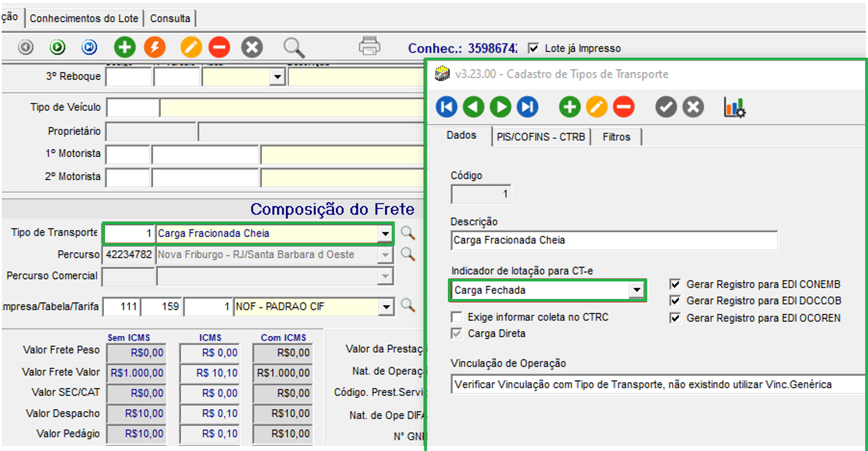Click the Percurso code field 42234782

pyautogui.click(x=129, y=255)
